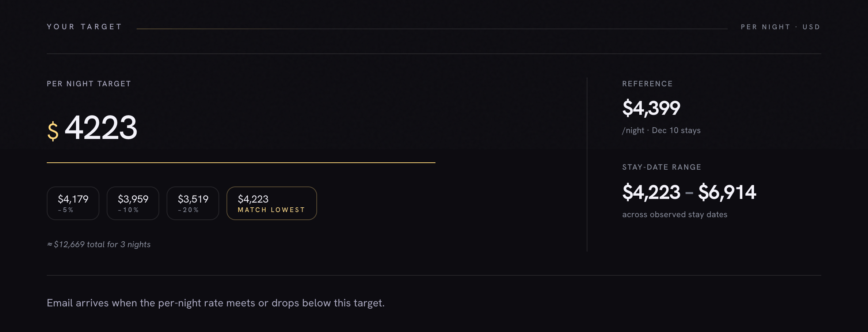Click the yellow underline beneath target amount
The height and width of the screenshot is (332, 868).
point(241,163)
